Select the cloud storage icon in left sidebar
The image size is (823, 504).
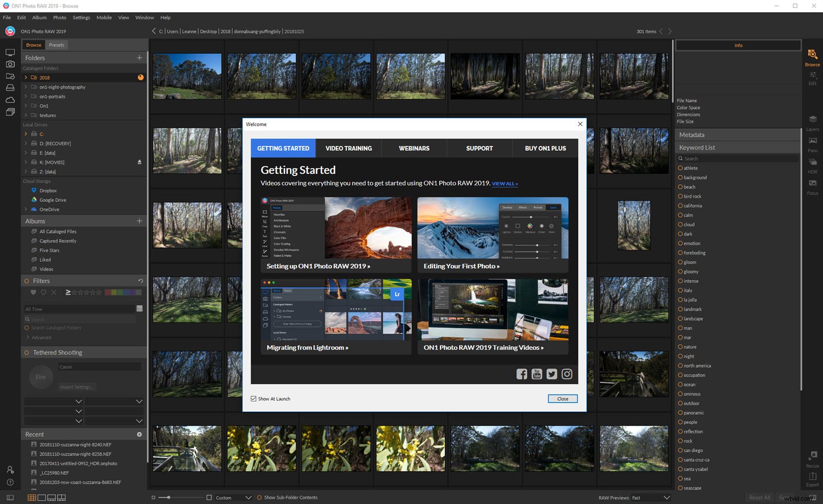pos(10,100)
